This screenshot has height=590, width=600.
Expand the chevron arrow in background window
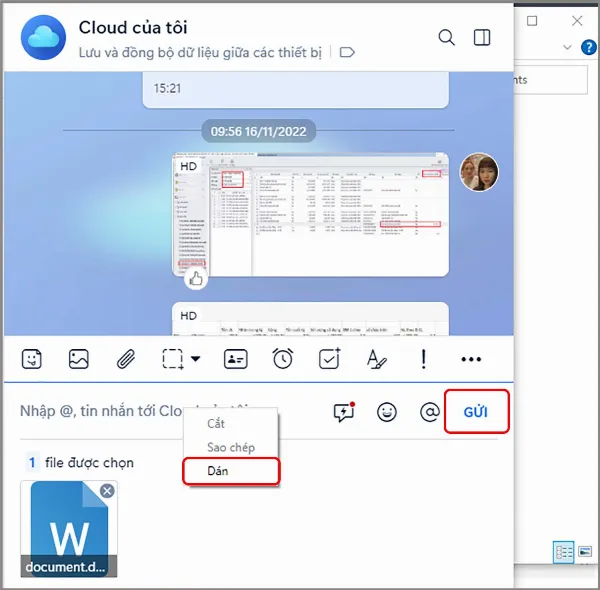(x=567, y=47)
